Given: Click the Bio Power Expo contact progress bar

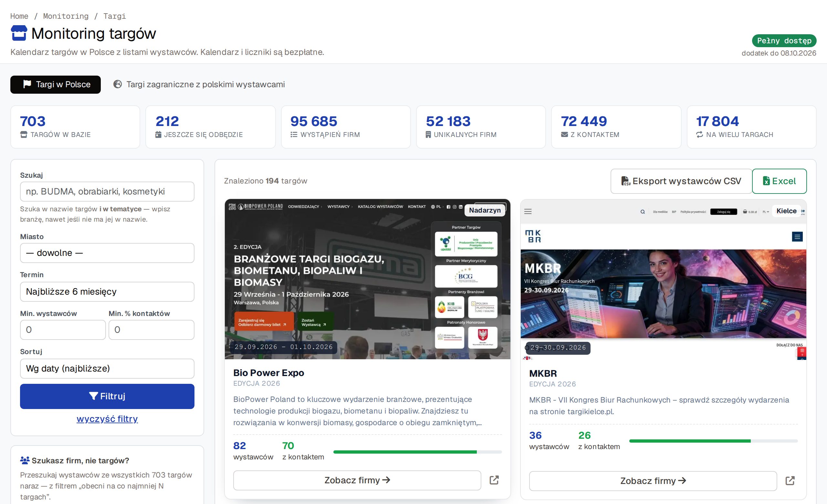Looking at the screenshot, I should [x=417, y=452].
